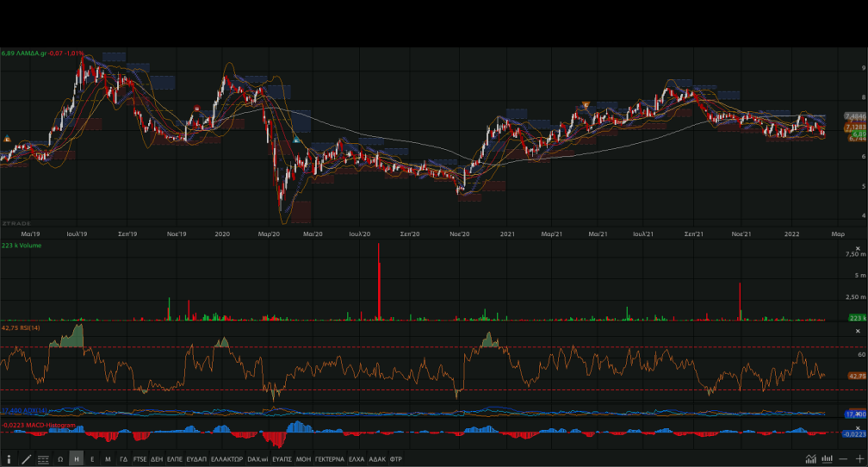Load the DAX.wi index chart
The image size is (868, 467).
pyautogui.click(x=257, y=459)
